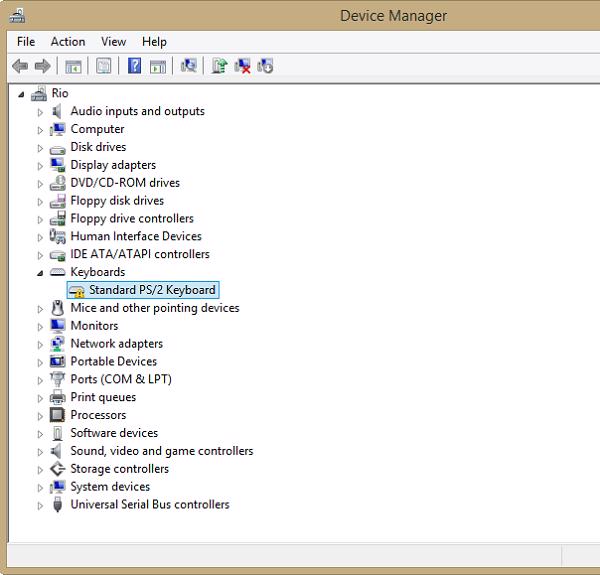The height and width of the screenshot is (575, 600).
Task: Open the File menu
Action: pyautogui.click(x=26, y=42)
